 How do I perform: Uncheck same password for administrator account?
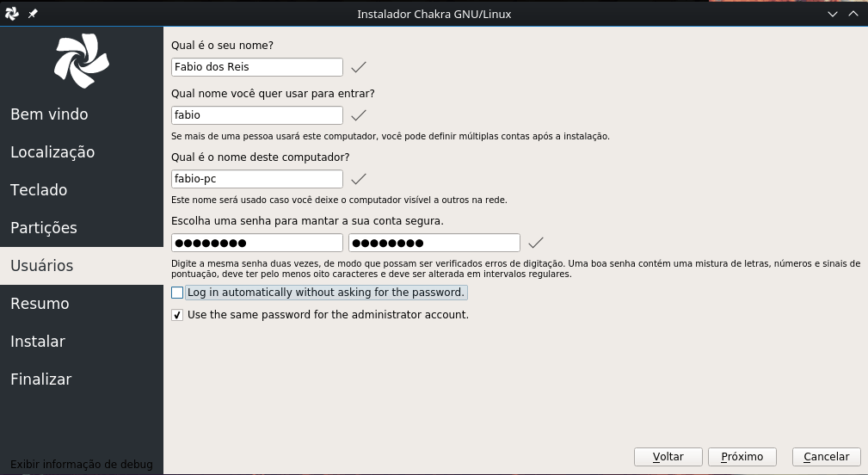pos(177,315)
